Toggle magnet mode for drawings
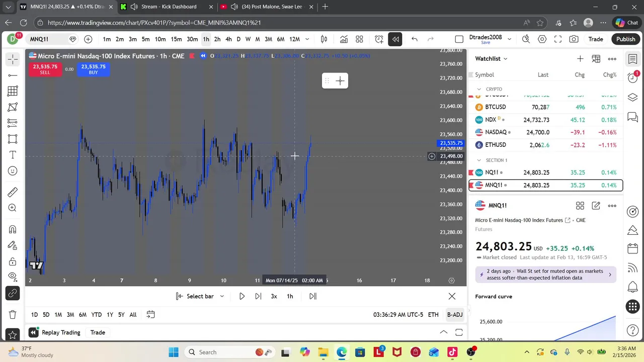This screenshot has width=644, height=362. click(x=13, y=229)
